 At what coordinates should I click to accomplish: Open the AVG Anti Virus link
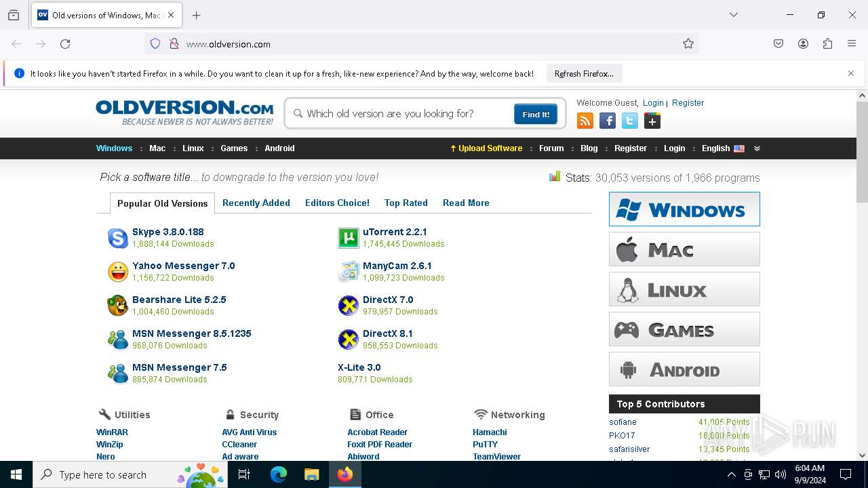pyautogui.click(x=250, y=432)
